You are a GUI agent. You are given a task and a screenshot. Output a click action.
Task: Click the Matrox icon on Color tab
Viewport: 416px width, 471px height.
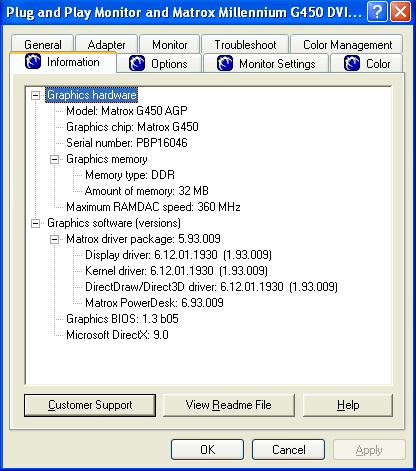352,63
